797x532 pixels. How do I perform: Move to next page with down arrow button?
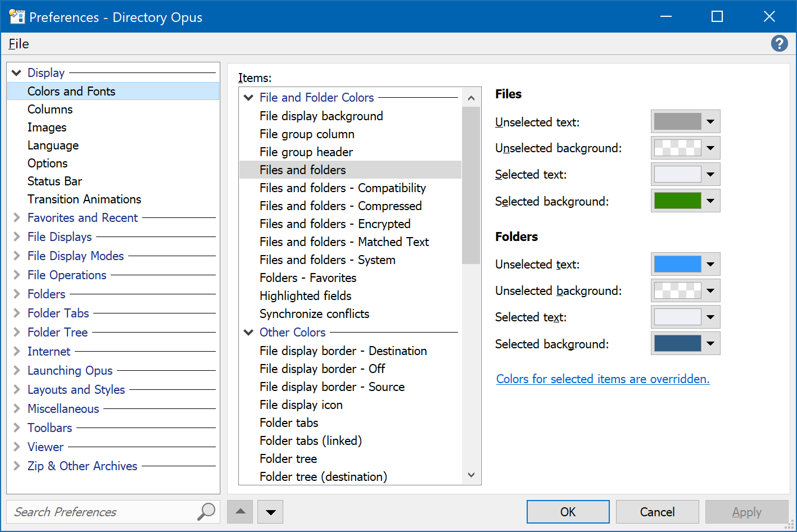point(270,512)
